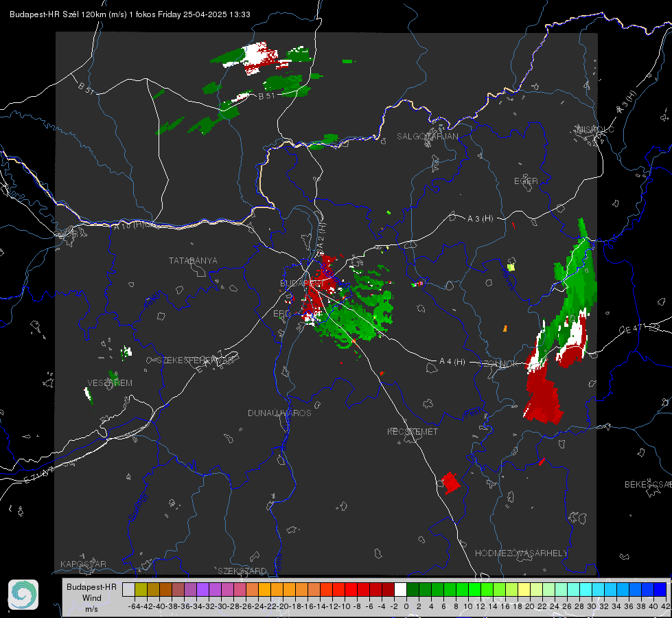Click the red echo patch southeast of Kecskemét
672x618 pixels.
click(x=450, y=483)
